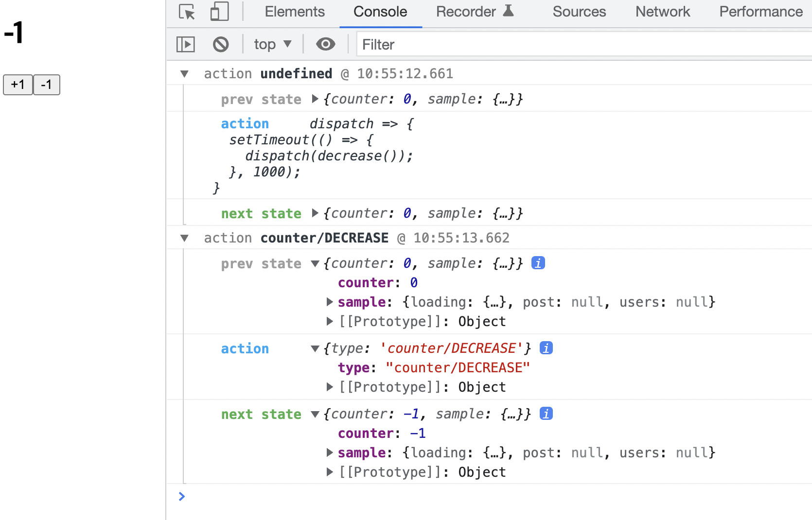Collapse next state object with counter -1
The height and width of the screenshot is (520, 812).
315,414
